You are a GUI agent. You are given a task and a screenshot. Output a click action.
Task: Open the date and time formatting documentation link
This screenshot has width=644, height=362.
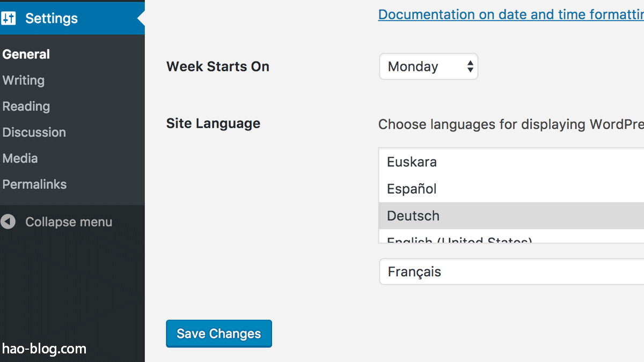511,14
